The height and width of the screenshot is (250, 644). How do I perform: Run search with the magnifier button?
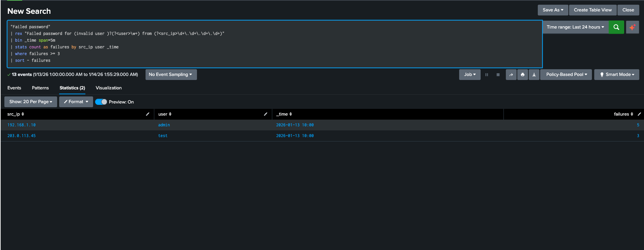click(x=616, y=27)
